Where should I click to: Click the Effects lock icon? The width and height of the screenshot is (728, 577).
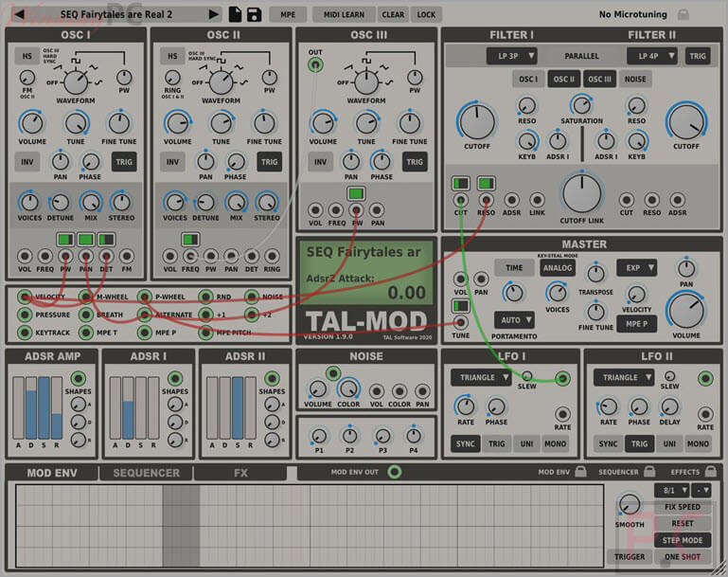coord(710,472)
